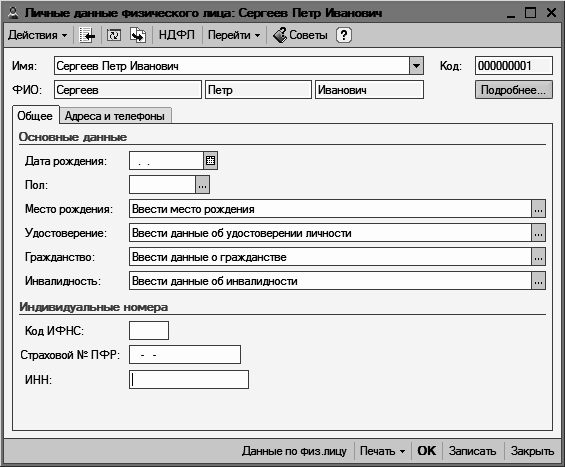Click Ввести данные о гражданстве field
Screen dimensions: 565x467
pos(330,257)
